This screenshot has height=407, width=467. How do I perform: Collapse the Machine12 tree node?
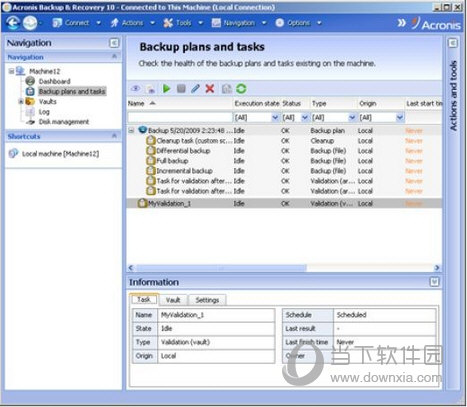point(12,71)
